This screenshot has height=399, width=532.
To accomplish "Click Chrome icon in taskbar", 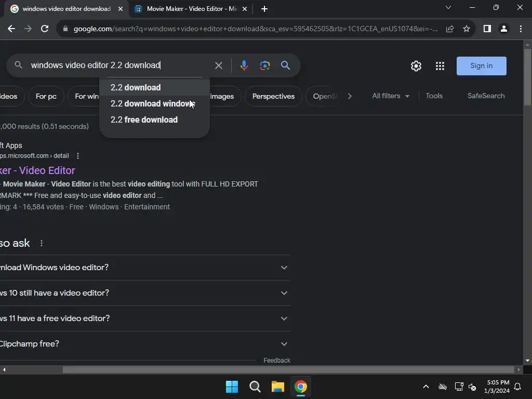I will point(301,387).
